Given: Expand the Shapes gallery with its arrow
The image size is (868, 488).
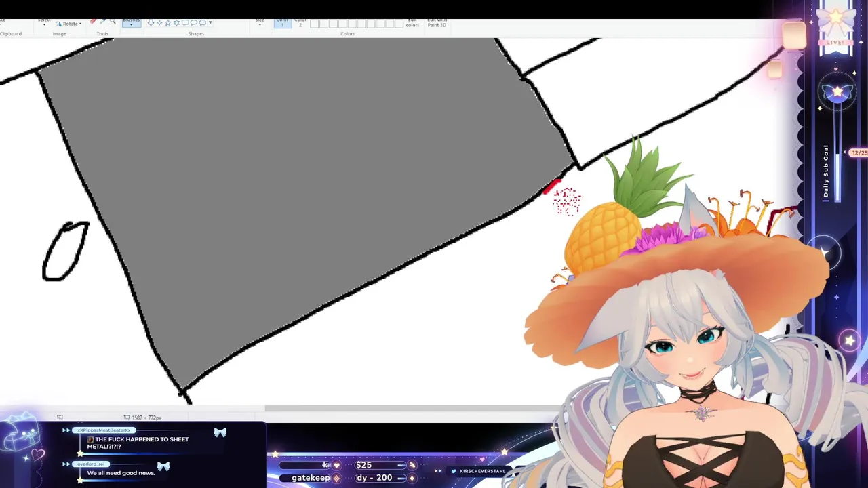Looking at the screenshot, I should (210, 22).
